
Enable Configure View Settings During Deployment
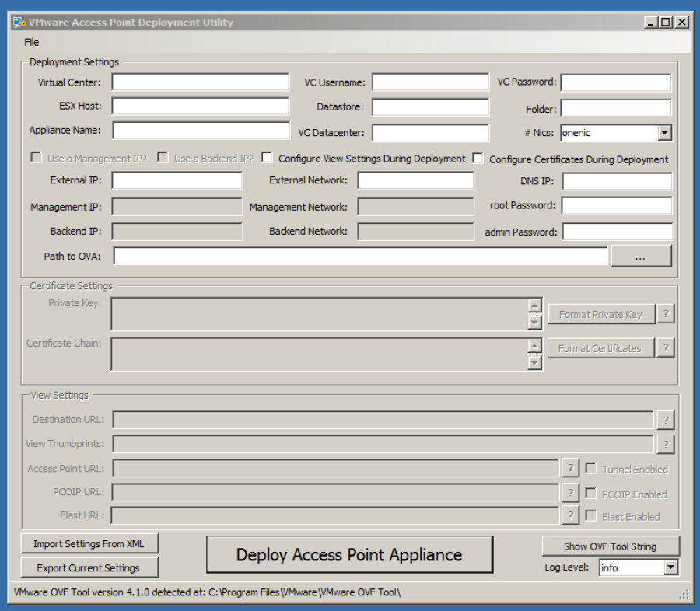[x=268, y=158]
